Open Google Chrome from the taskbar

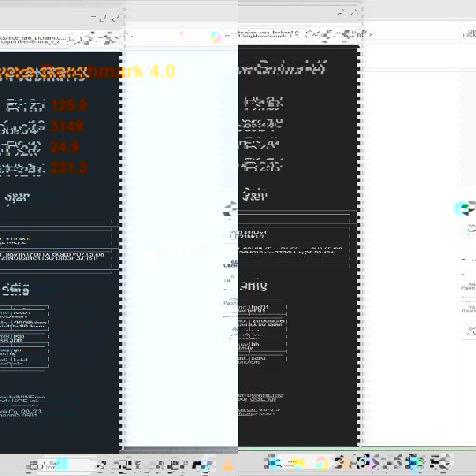(321, 463)
